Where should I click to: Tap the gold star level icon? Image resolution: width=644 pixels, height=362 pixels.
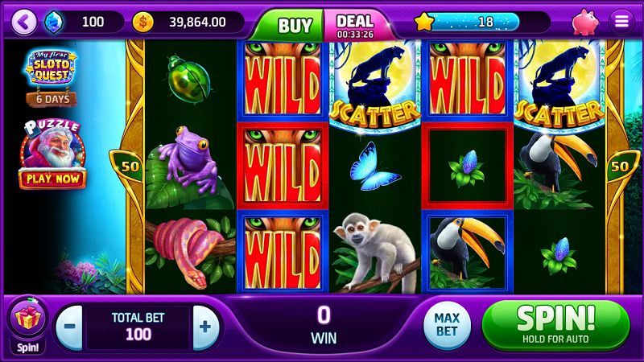coord(424,22)
